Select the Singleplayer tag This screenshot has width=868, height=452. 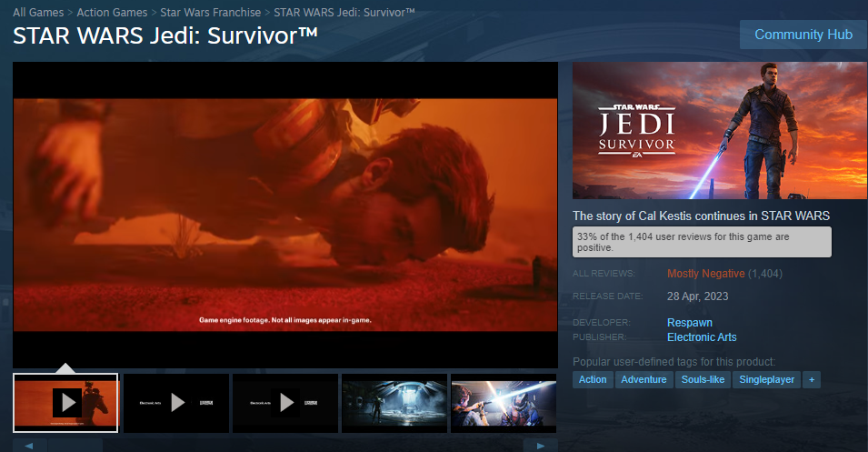[767, 379]
